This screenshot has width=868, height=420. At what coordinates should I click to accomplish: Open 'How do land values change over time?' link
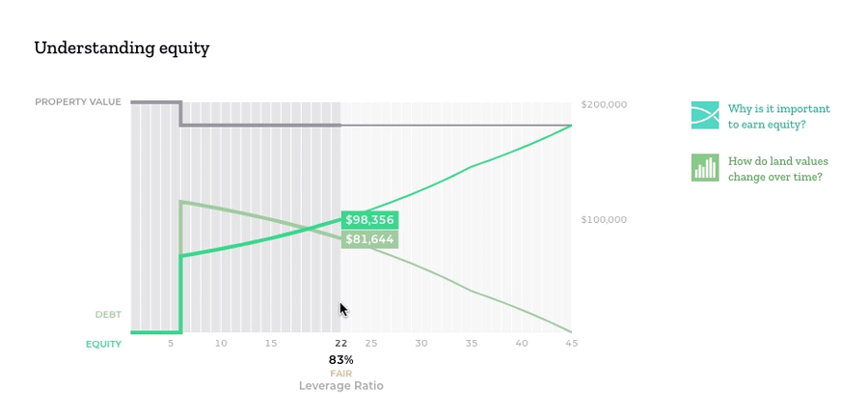click(x=777, y=169)
